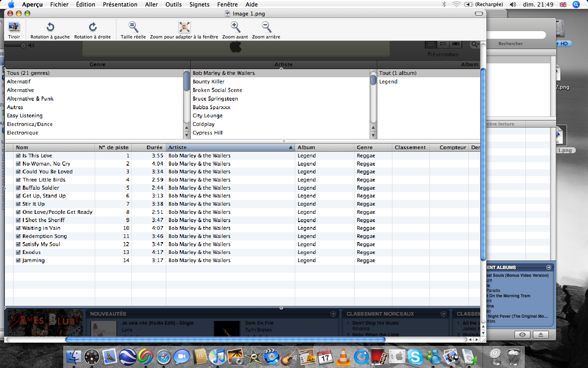The height and width of the screenshot is (368, 588).
Task: Click the eject button in background iTunes window
Action: click(541, 334)
